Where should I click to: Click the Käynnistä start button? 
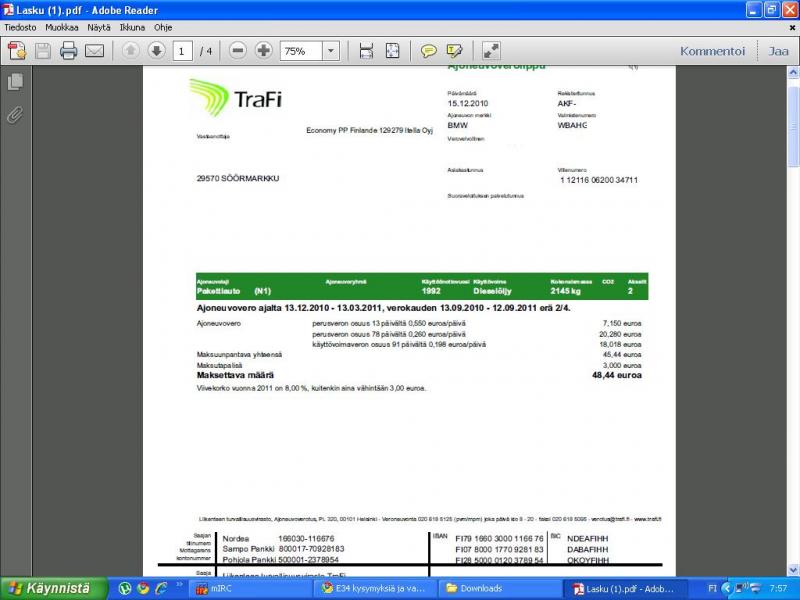[48, 588]
